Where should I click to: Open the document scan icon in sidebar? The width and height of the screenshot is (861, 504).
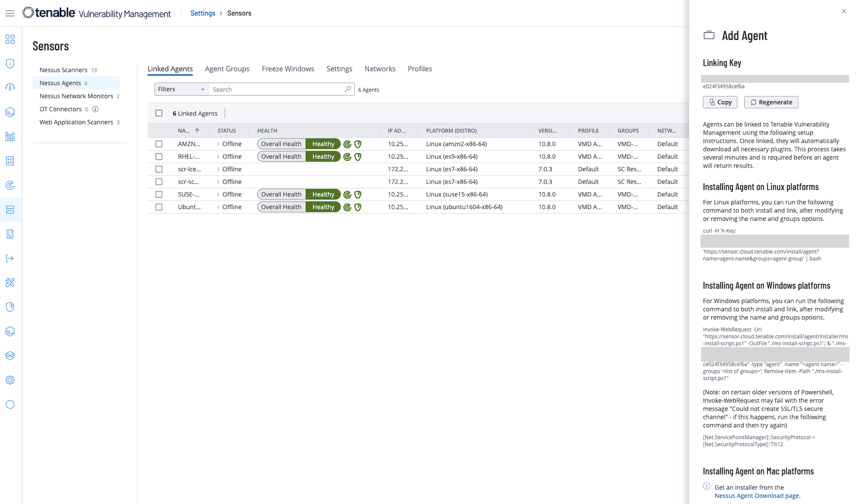pos(10,234)
